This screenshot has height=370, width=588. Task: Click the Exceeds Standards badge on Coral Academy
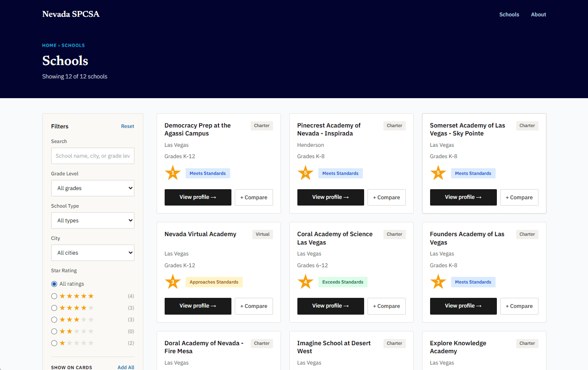click(x=343, y=282)
